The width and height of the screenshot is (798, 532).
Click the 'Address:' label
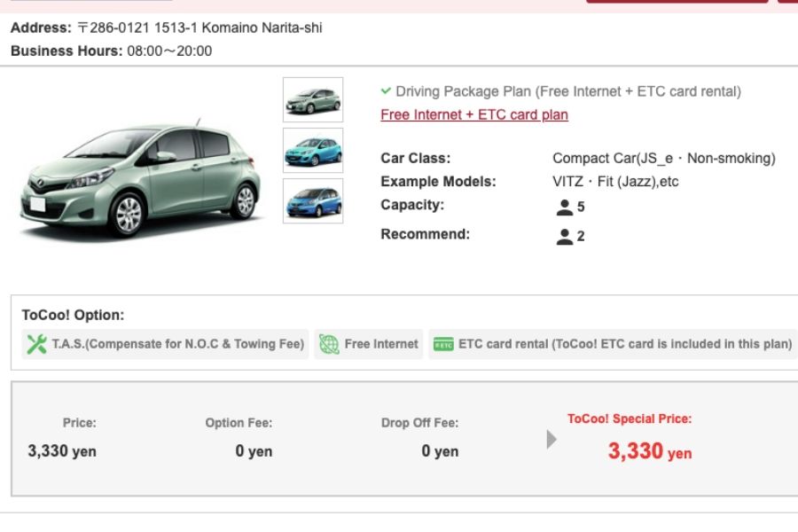point(41,27)
